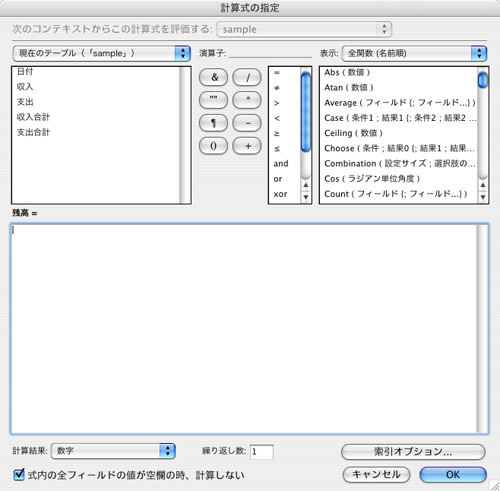Insert the paragraph return symbol
This screenshot has width=500, height=491.
(x=213, y=123)
